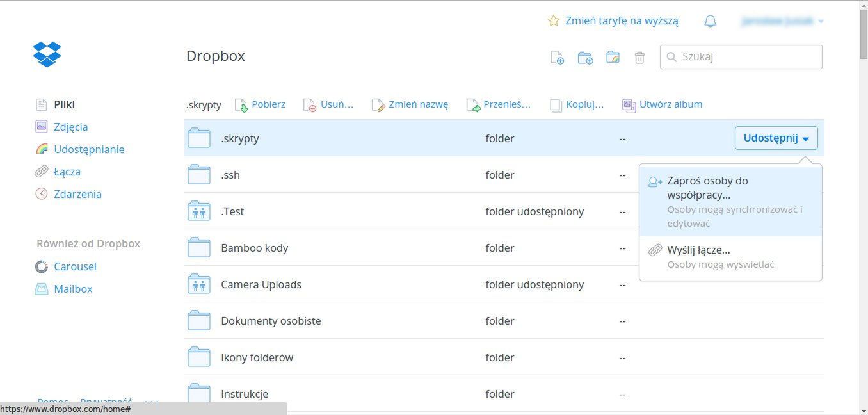Open the notifications bell
Screen dimensions: 868x415
(x=710, y=21)
